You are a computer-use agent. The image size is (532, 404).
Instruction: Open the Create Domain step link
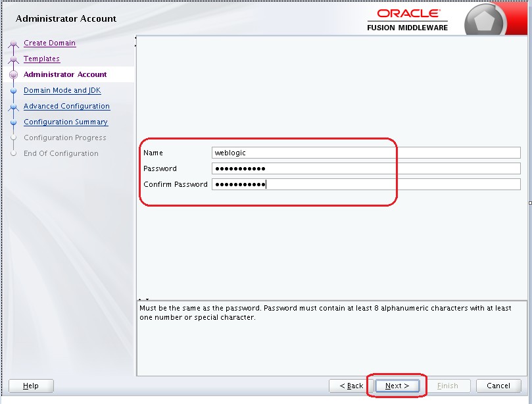49,43
